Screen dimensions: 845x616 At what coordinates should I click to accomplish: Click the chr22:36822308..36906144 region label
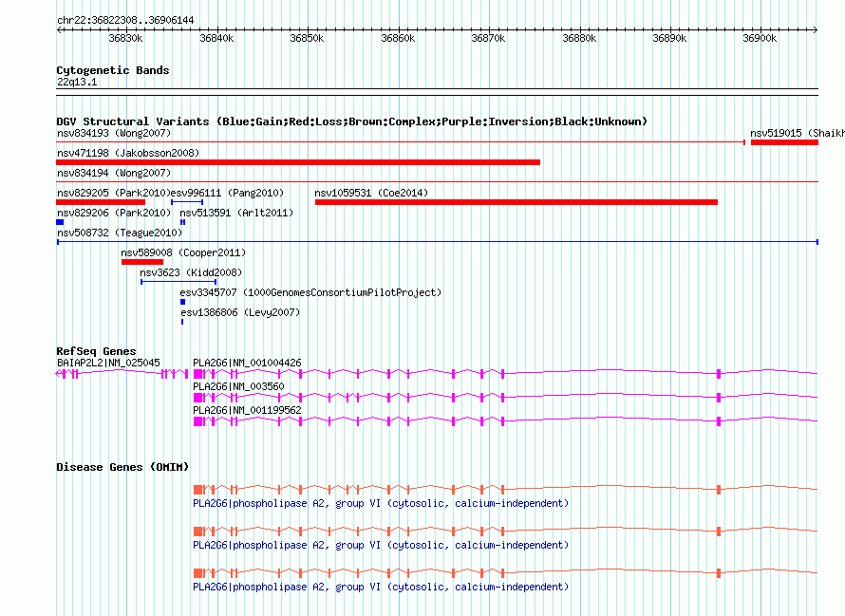click(x=125, y=20)
